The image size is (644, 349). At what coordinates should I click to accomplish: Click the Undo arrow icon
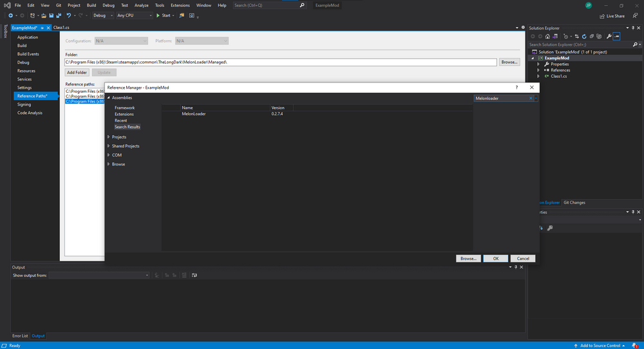pos(69,15)
